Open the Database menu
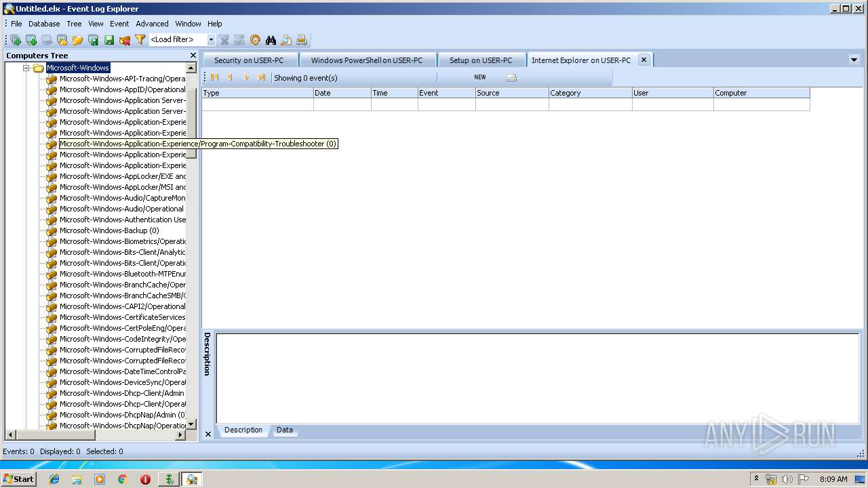This screenshot has width=868, height=488. coord(44,24)
